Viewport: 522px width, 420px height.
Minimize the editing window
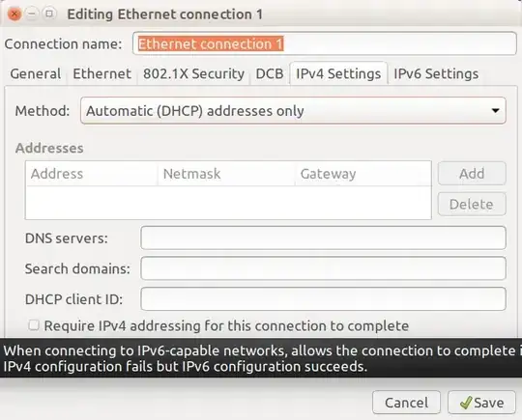coord(32,14)
